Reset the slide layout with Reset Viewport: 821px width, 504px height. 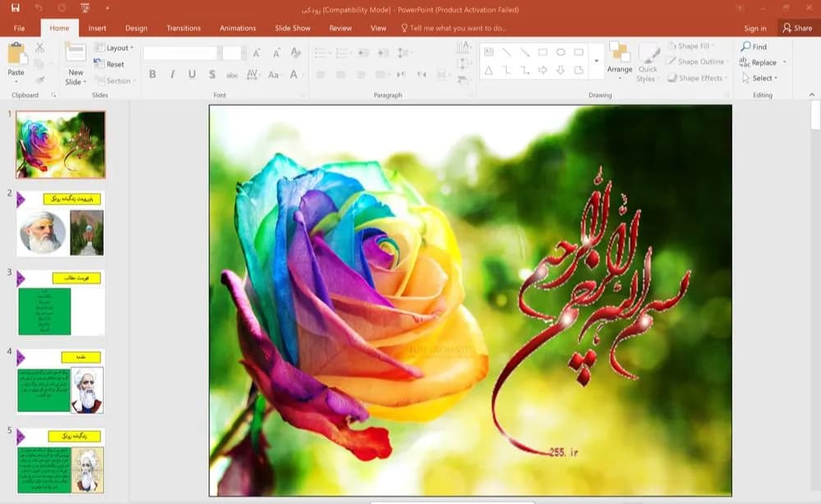(x=109, y=64)
